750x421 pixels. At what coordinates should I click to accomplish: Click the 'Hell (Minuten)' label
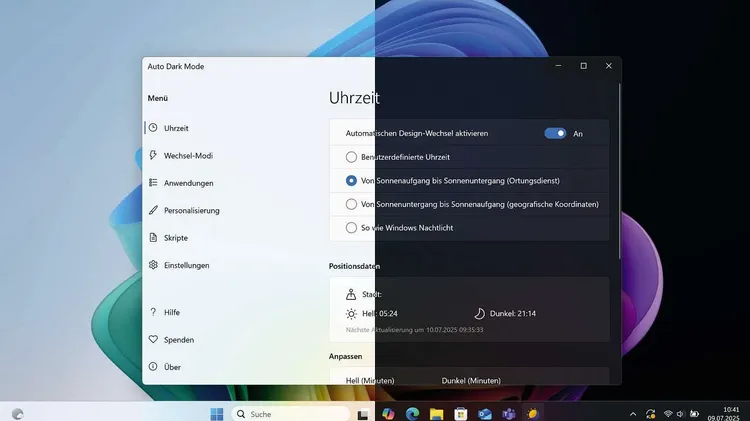[x=370, y=380]
